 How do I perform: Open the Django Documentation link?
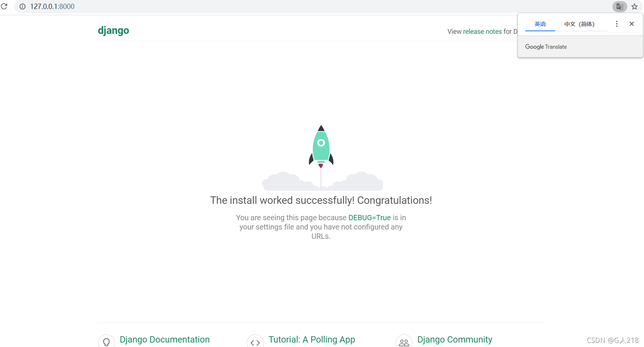[x=164, y=340]
